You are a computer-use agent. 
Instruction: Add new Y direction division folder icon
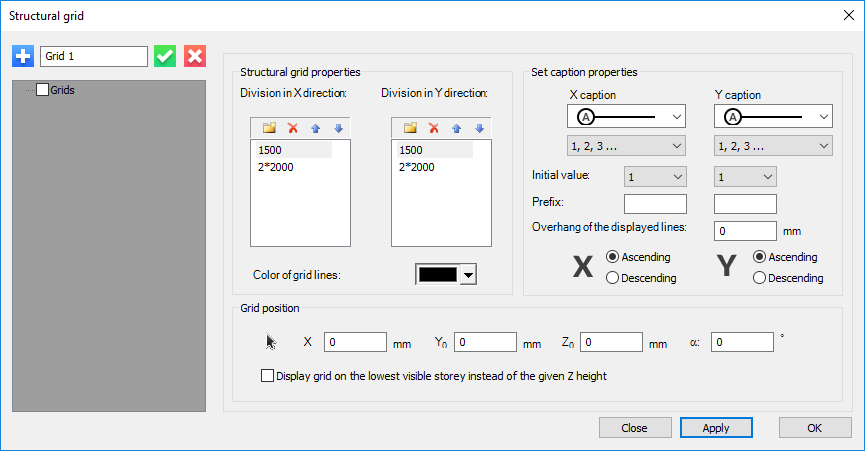pos(410,128)
